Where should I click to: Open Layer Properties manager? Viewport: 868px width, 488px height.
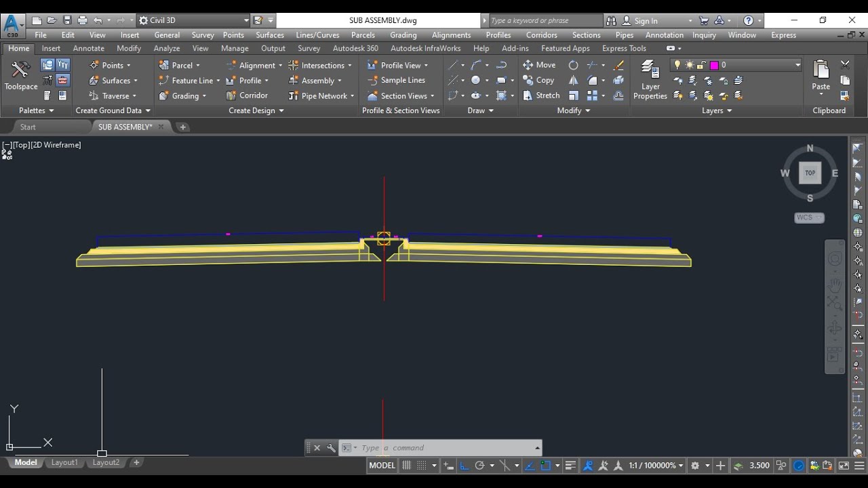(x=650, y=80)
